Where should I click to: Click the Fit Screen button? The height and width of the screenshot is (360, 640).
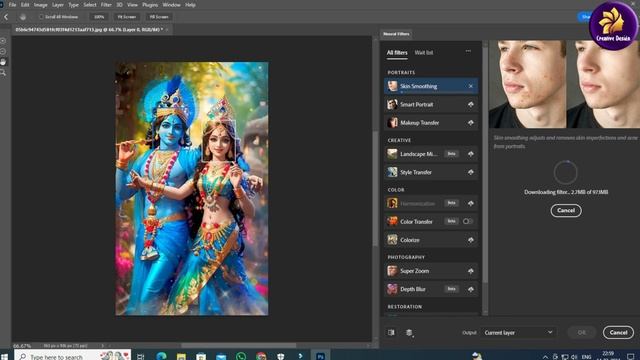(127, 17)
